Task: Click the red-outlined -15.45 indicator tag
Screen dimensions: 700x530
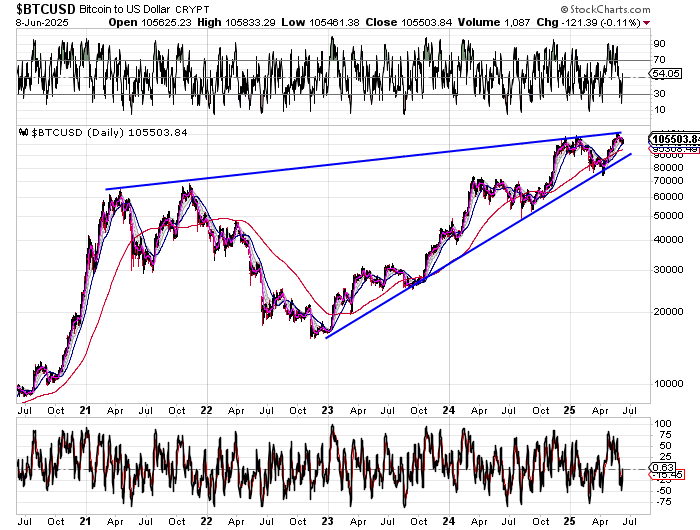Action: coord(666,474)
